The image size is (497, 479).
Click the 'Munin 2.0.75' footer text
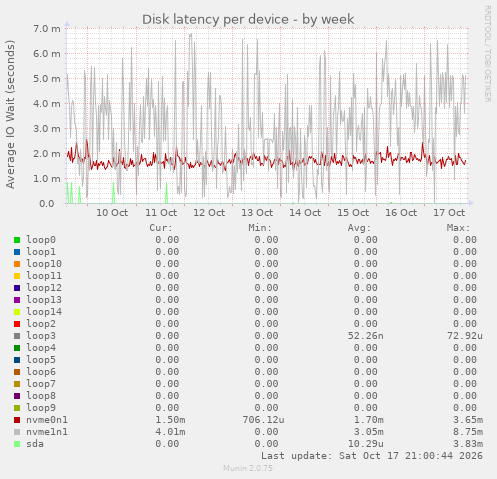(x=248, y=468)
